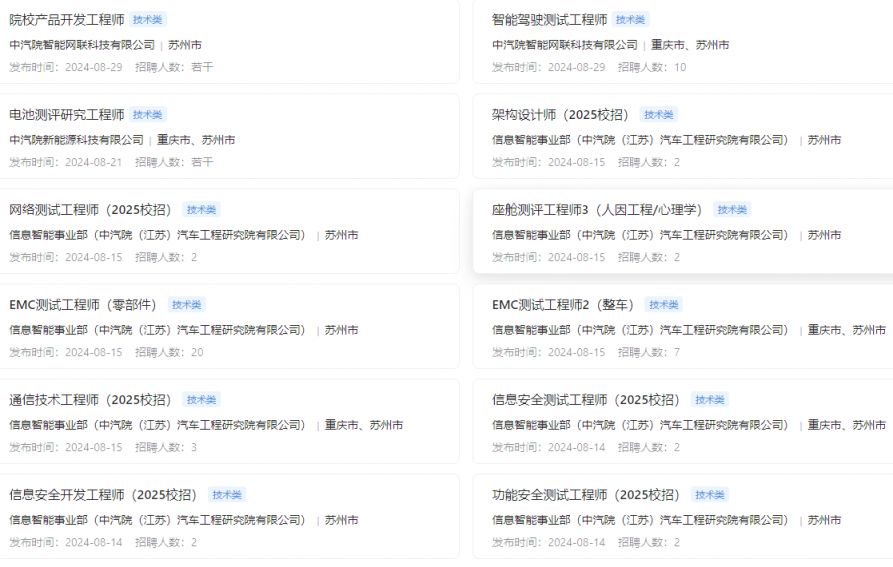This screenshot has height=567, width=893.
Task: Click 技术类 tag beside 信息安全测试工程师
Action: (710, 400)
